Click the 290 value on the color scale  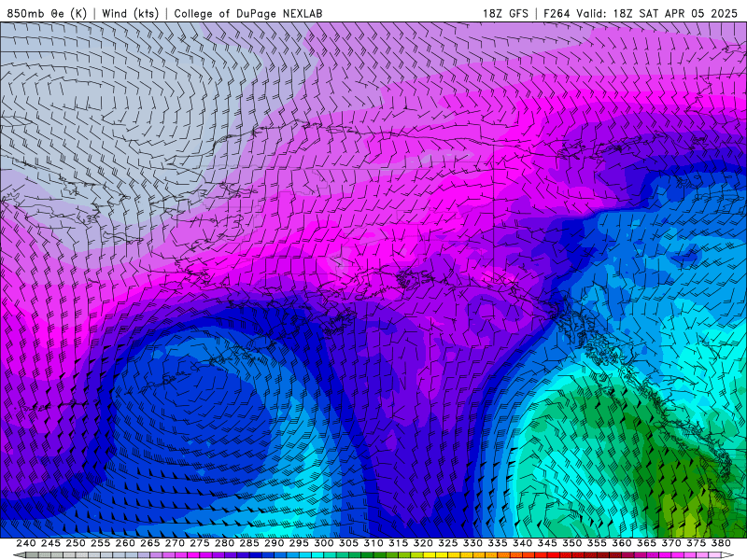pos(274,543)
